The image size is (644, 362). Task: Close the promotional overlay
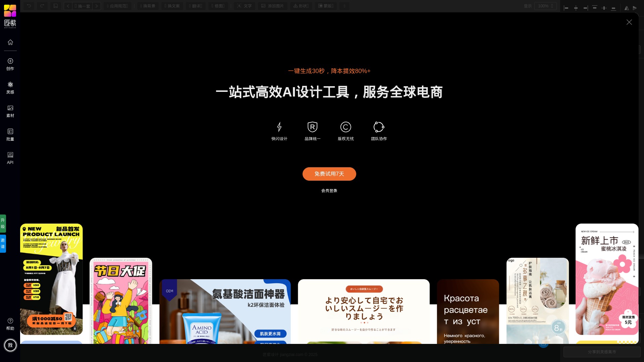pos(629,22)
